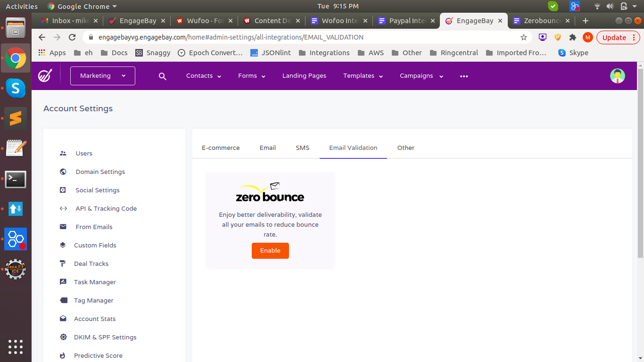Open the clock showing Tue 9:15 PM

click(x=338, y=6)
